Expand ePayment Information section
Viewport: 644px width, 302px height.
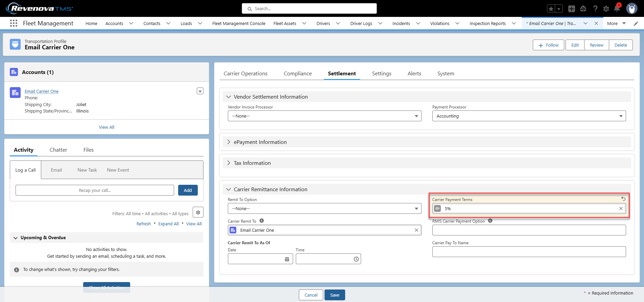[x=427, y=142]
